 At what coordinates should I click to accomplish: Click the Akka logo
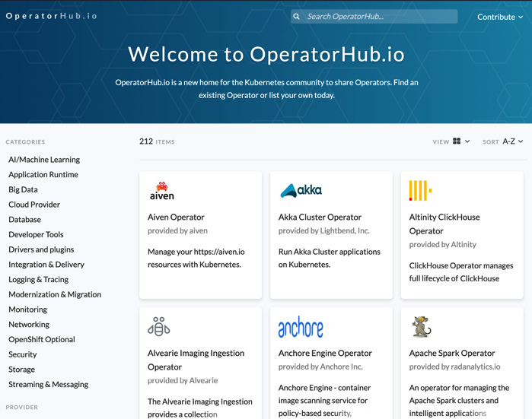(x=301, y=191)
